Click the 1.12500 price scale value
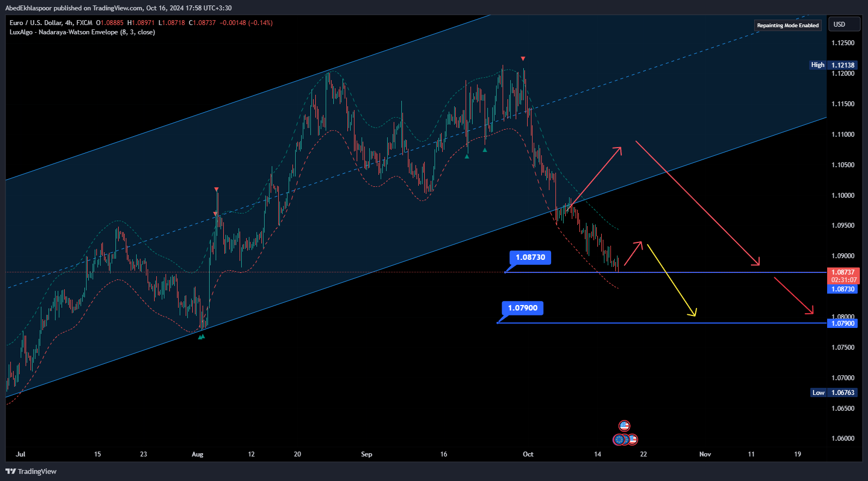This screenshot has height=481, width=868. 843,43
